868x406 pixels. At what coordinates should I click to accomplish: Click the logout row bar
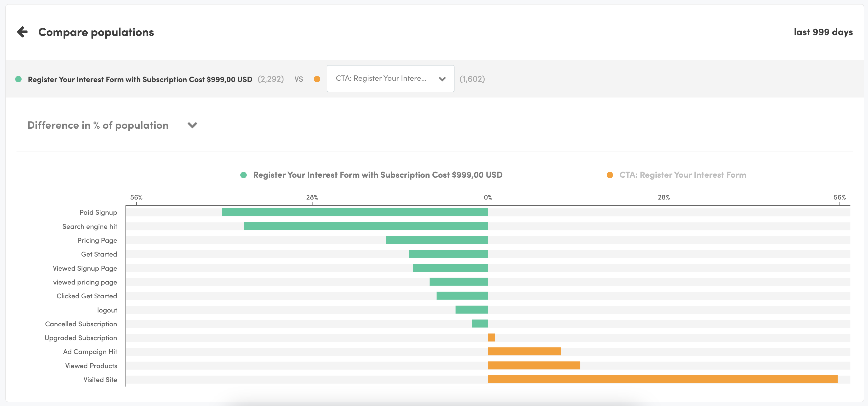pos(471,310)
